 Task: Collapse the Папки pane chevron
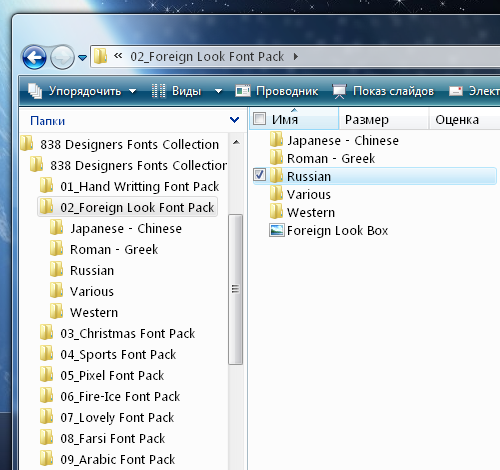coord(235,120)
